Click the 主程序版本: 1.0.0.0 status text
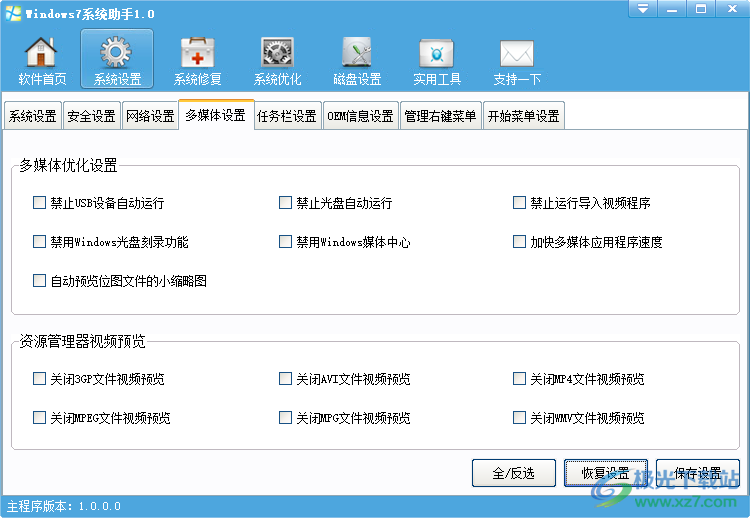 pyautogui.click(x=64, y=506)
